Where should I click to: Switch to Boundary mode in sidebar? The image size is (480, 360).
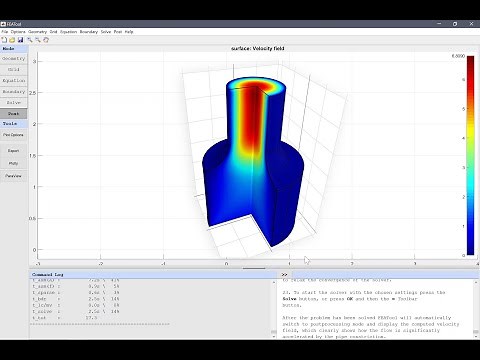pos(14,92)
